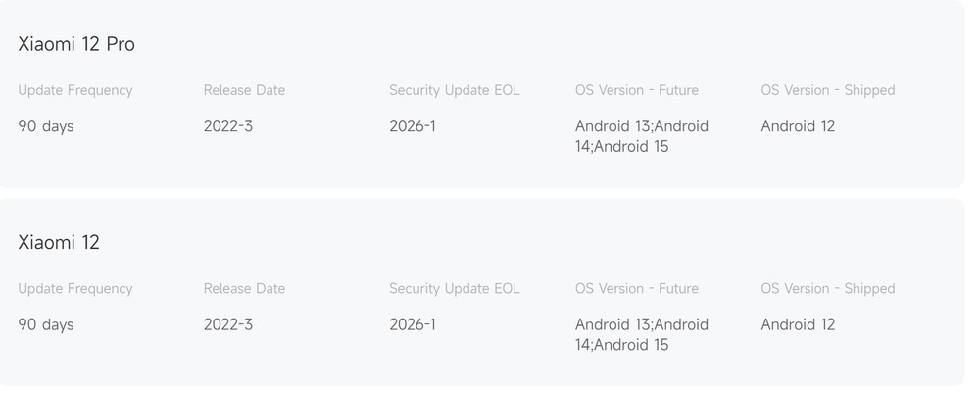This screenshot has height=394, width=980.
Task: Click Security Update EOL label in second Xiaomi 12 card
Action: tap(455, 289)
